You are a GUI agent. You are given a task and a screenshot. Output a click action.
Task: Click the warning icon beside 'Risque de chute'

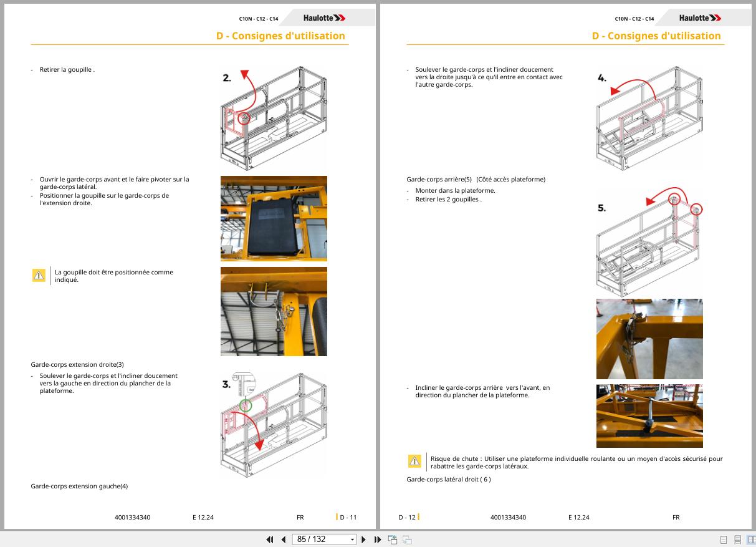(x=414, y=461)
